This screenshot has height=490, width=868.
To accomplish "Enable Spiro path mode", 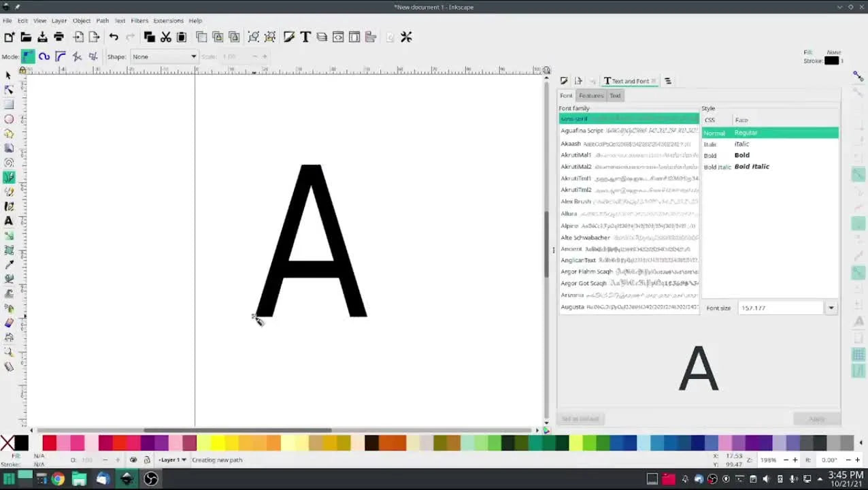I will 44,56.
